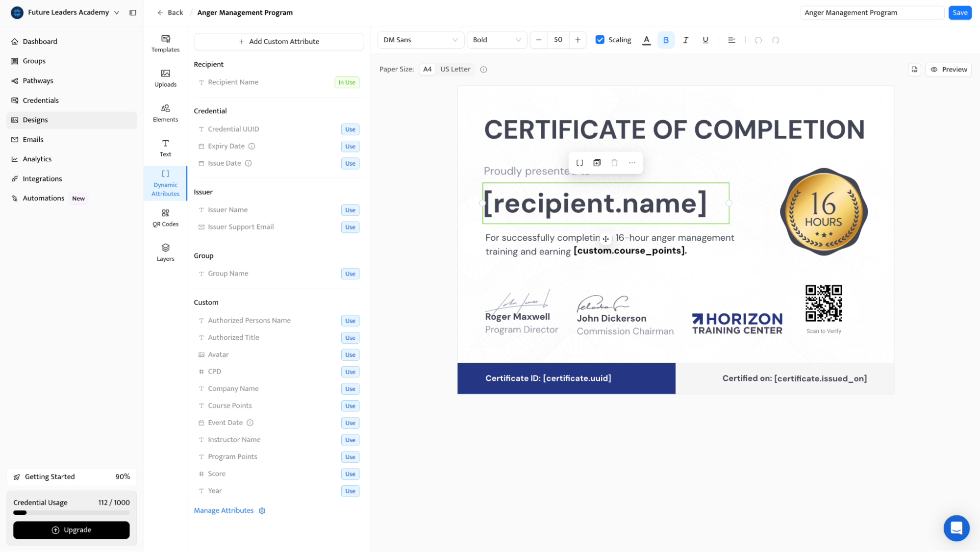Screen dimensions: 980x552
Task: Open the DM Sans font dropdown
Action: click(x=420, y=40)
